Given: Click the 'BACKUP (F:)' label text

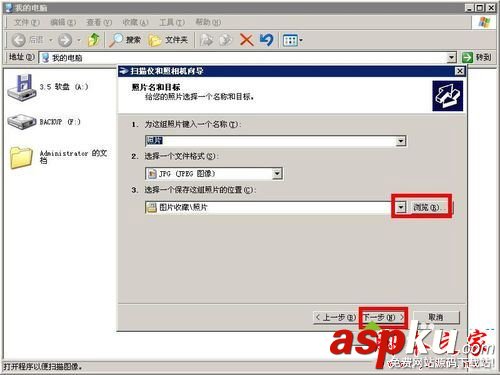Looking at the screenshot, I should 60,122.
